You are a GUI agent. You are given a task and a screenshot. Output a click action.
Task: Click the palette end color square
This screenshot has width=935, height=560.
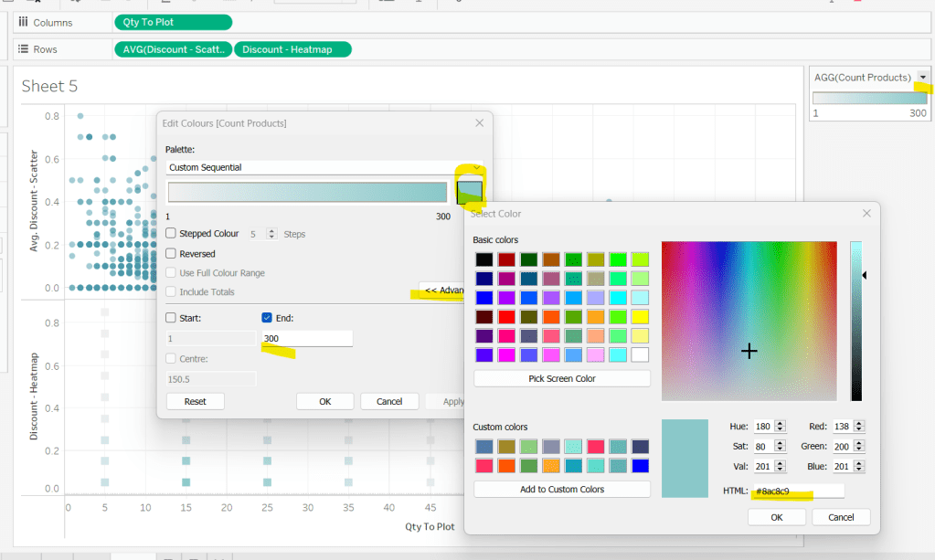click(x=469, y=192)
